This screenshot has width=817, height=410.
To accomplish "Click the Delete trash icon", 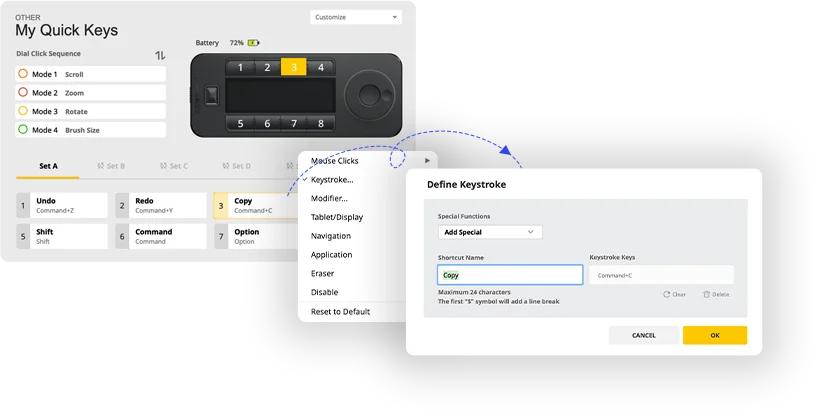I will coord(706,294).
